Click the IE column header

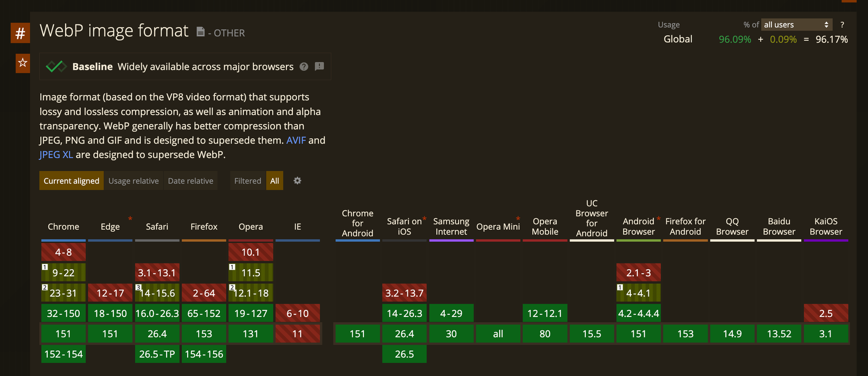297,227
